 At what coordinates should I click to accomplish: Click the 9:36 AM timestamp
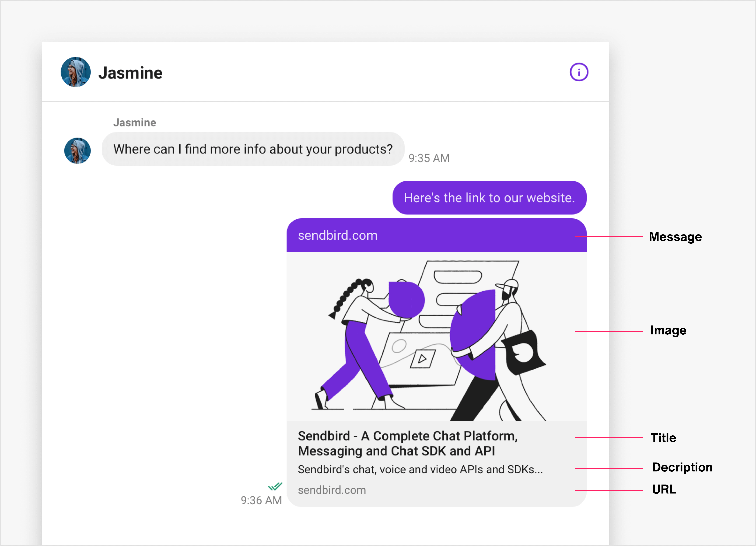[x=261, y=500]
